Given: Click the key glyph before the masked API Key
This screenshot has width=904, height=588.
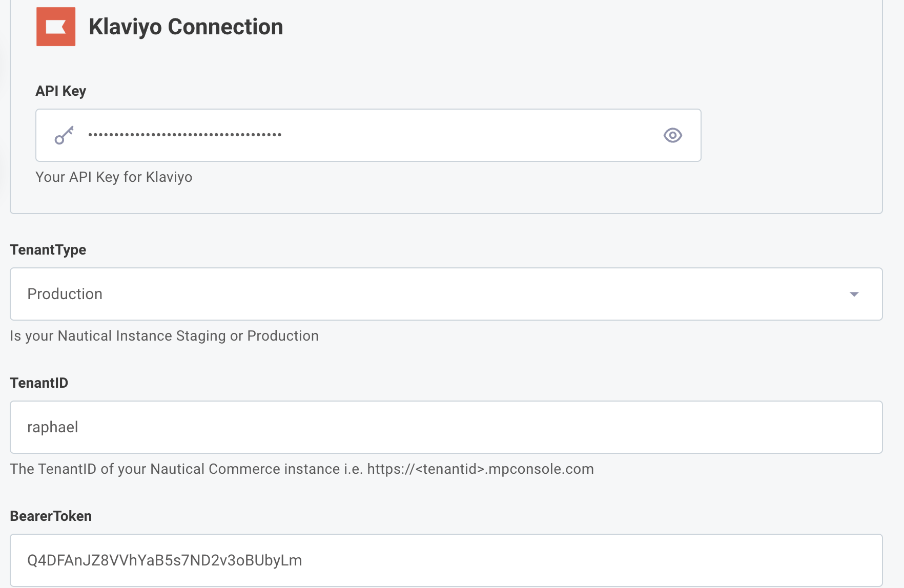Looking at the screenshot, I should coord(65,135).
